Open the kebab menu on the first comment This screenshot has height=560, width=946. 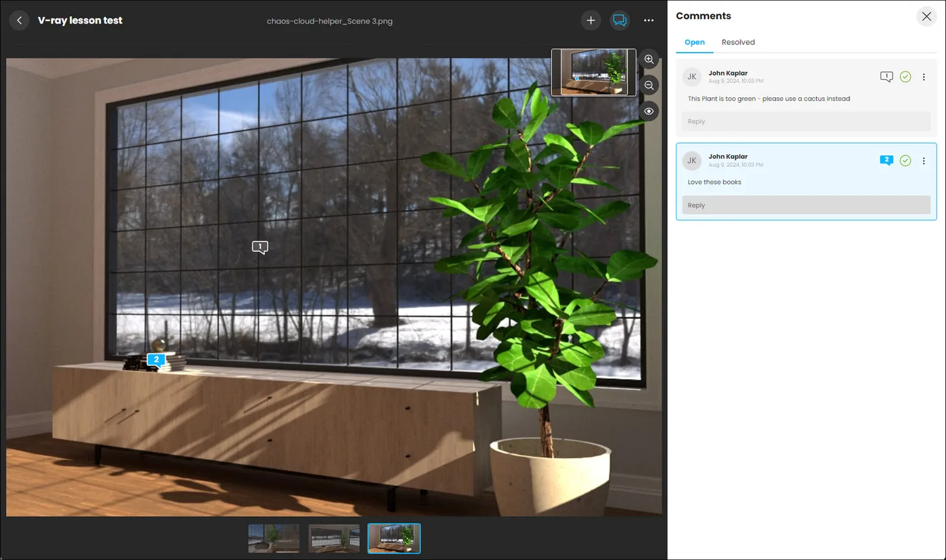click(924, 76)
